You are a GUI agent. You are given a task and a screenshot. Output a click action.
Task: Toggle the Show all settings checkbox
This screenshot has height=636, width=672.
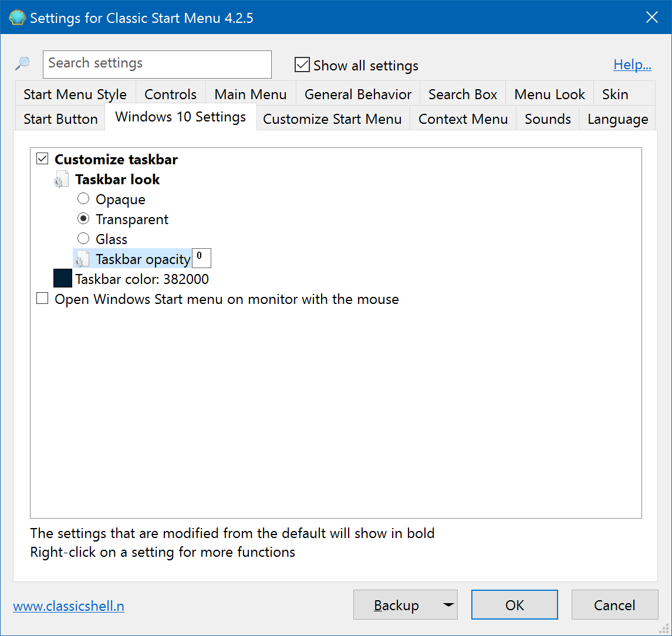(302, 65)
